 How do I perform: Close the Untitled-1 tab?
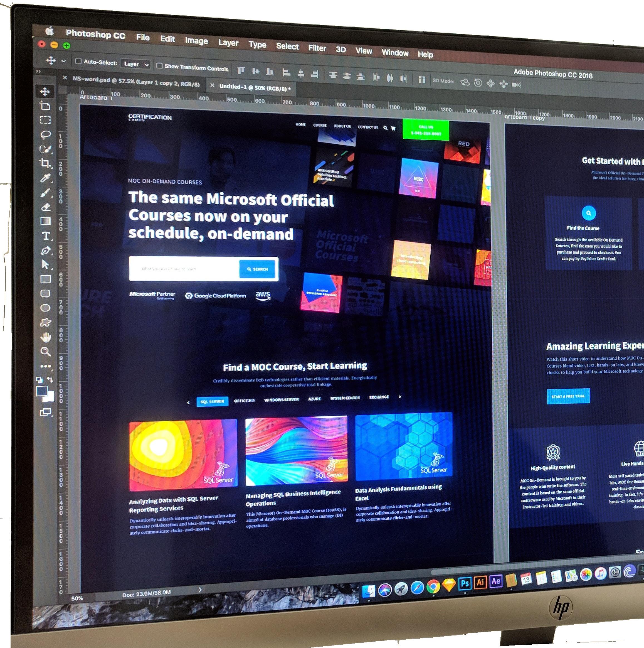tap(212, 85)
